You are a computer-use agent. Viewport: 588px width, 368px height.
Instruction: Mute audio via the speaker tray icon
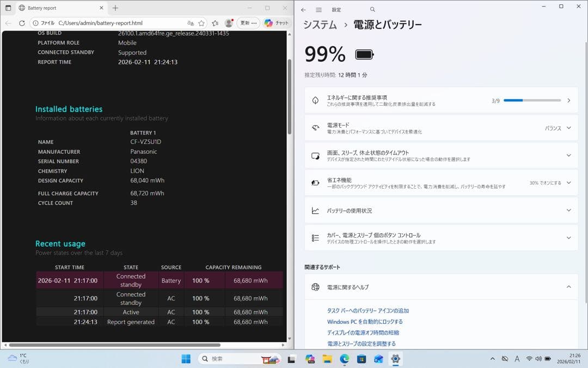coord(538,359)
